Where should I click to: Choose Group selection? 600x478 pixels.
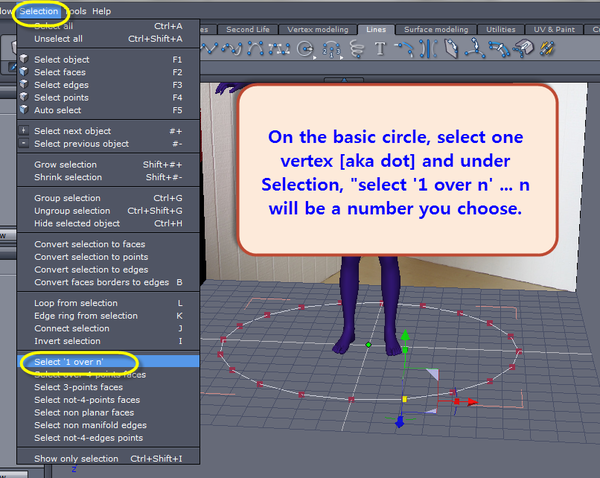coord(108,198)
